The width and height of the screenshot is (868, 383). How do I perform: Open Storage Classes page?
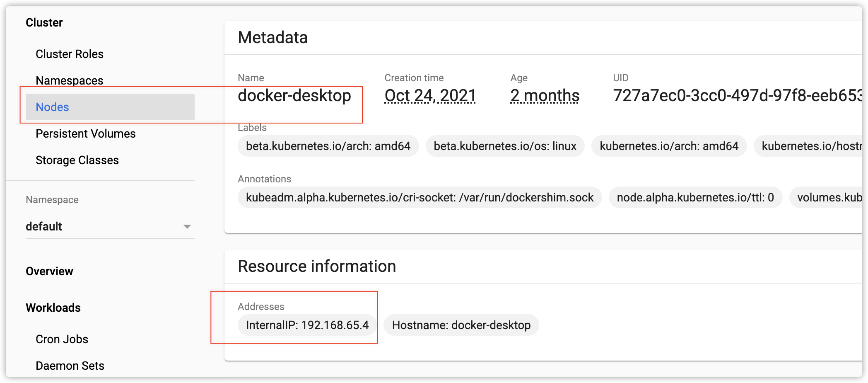click(x=77, y=160)
